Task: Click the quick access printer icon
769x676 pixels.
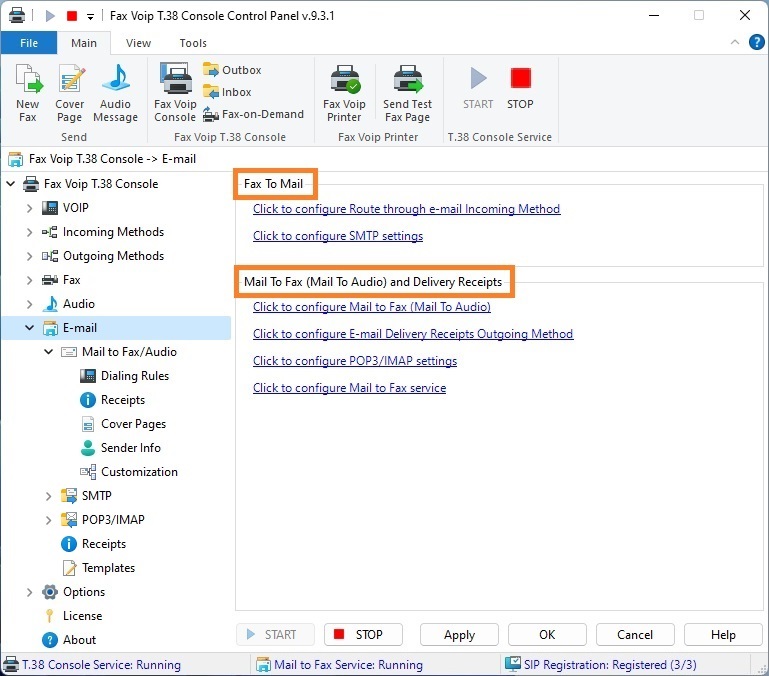Action: (17, 15)
